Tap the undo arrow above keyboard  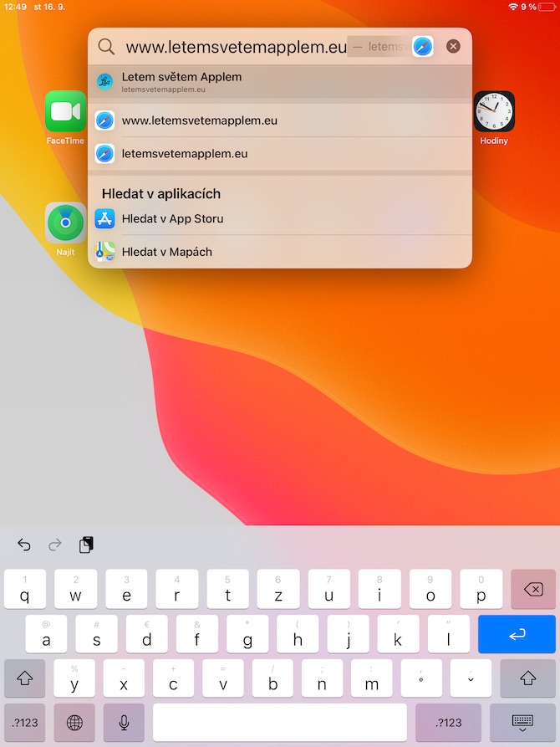pos(23,545)
